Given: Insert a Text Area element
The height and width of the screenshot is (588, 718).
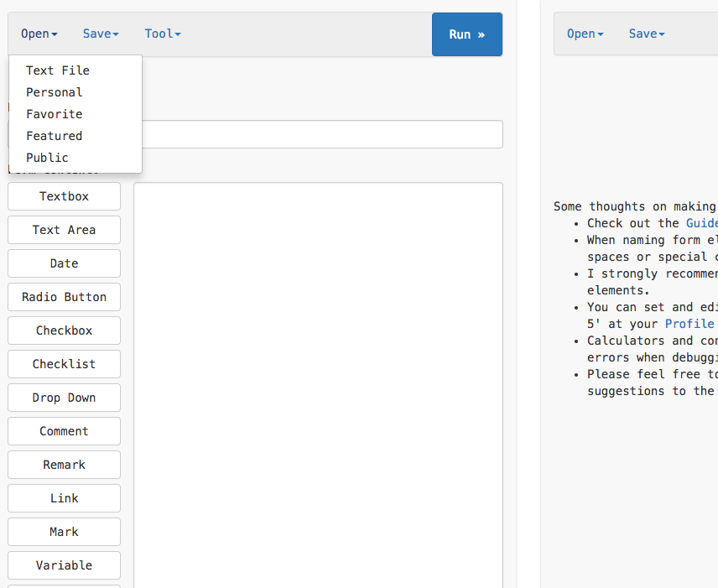Looking at the screenshot, I should click(64, 230).
